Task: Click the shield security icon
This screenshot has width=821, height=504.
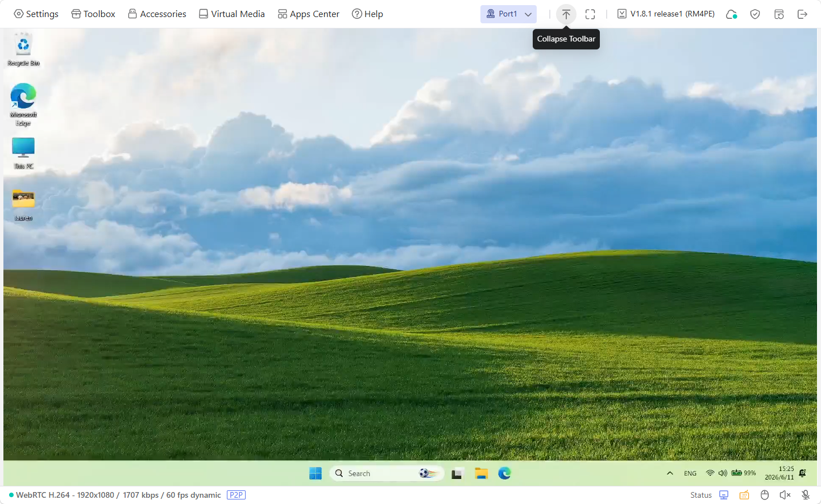Action: 755,14
